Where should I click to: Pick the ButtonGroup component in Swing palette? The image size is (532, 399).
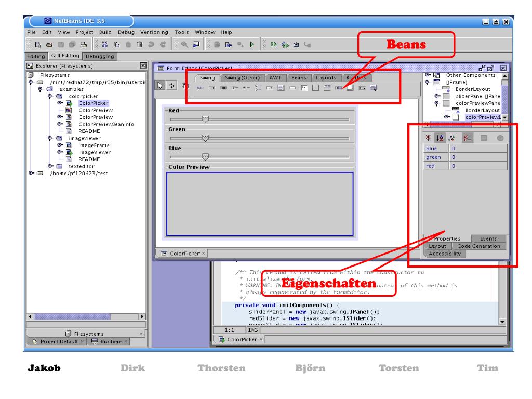[x=258, y=88]
